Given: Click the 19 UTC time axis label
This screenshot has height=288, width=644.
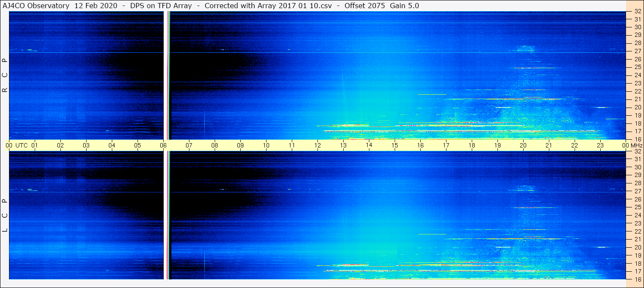Looking at the screenshot, I should coord(497,145).
